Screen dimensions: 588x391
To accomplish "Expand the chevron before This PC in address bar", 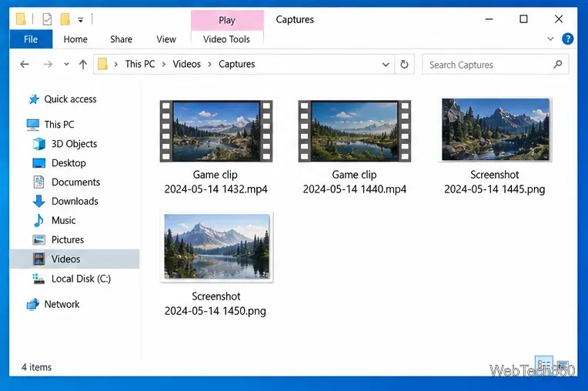I will click(x=116, y=65).
